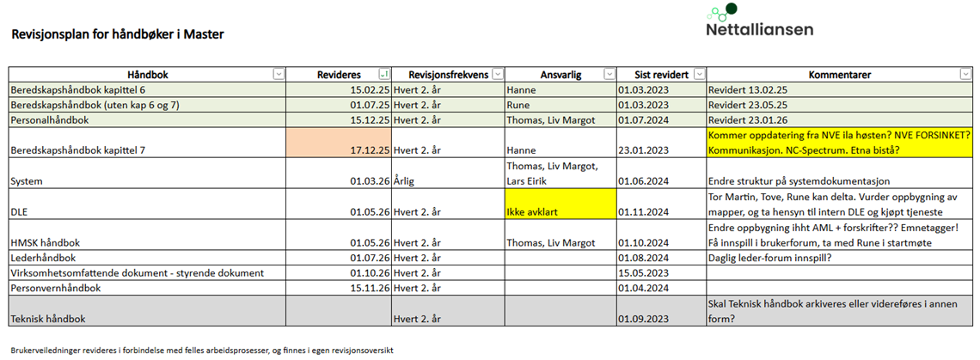Click the 'Årlig' frequency cell
980x360 pixels.
tap(448, 173)
